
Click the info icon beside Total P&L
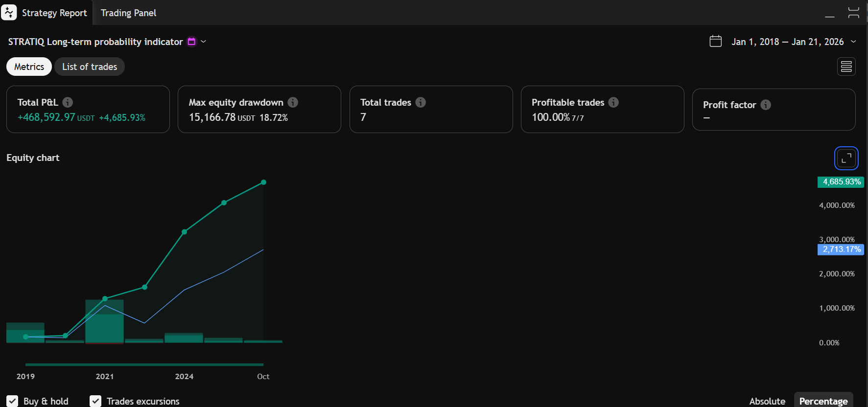pyautogui.click(x=68, y=102)
